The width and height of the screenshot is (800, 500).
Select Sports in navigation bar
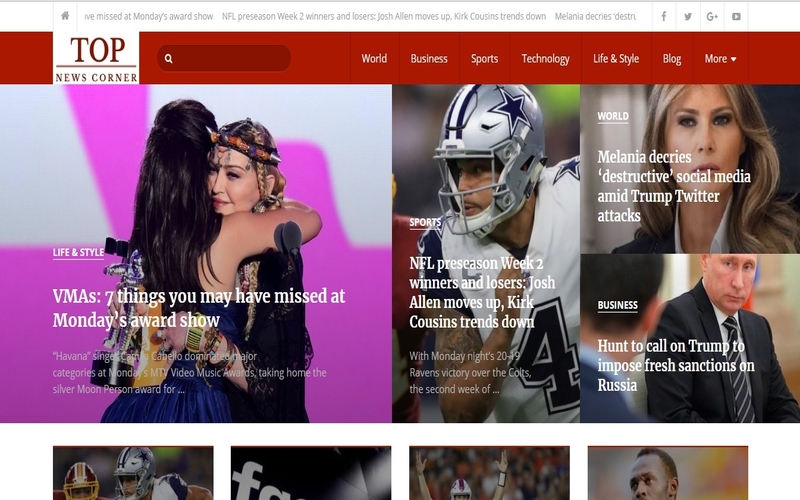pyautogui.click(x=484, y=59)
